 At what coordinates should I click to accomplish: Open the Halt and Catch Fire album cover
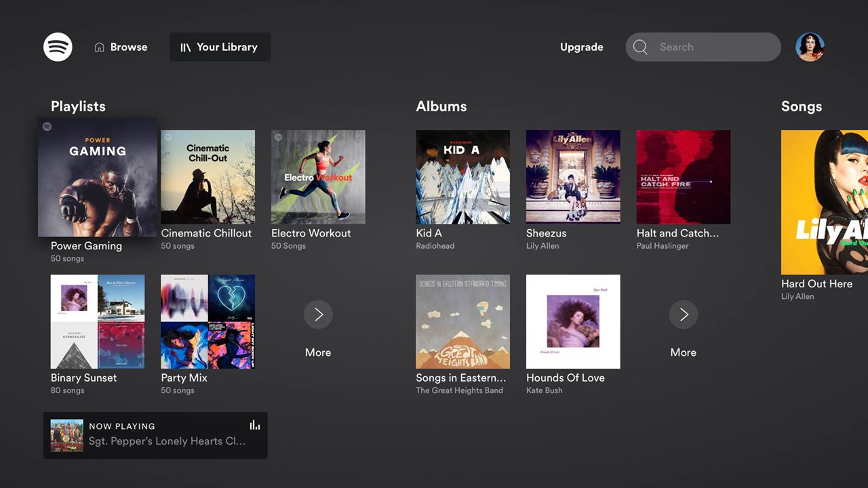tap(684, 177)
